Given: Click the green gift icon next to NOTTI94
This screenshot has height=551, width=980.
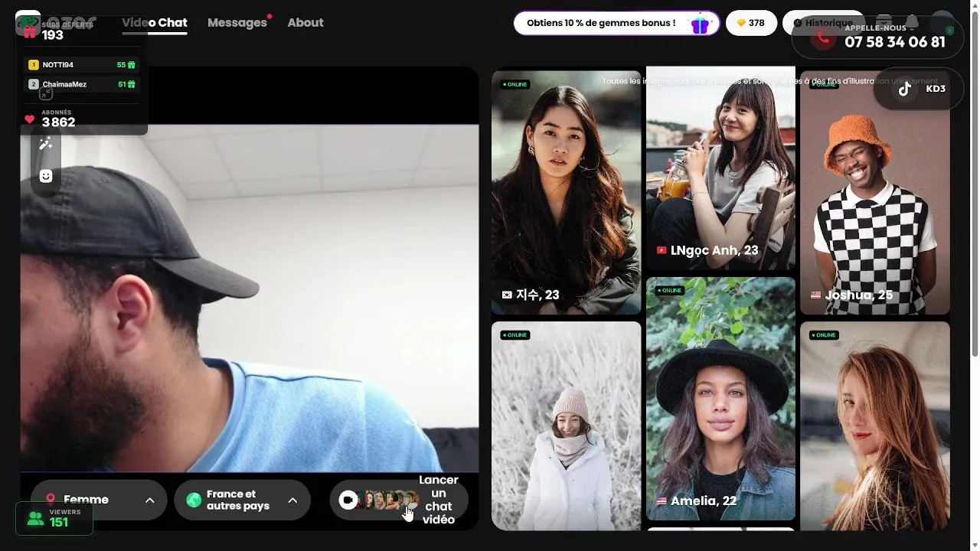Looking at the screenshot, I should (x=132, y=65).
